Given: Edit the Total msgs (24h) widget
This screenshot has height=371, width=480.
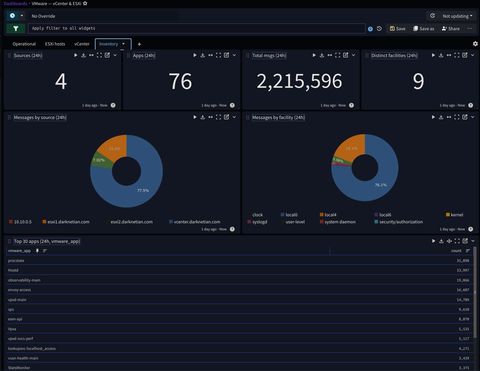Looking at the screenshot, I should (x=346, y=55).
